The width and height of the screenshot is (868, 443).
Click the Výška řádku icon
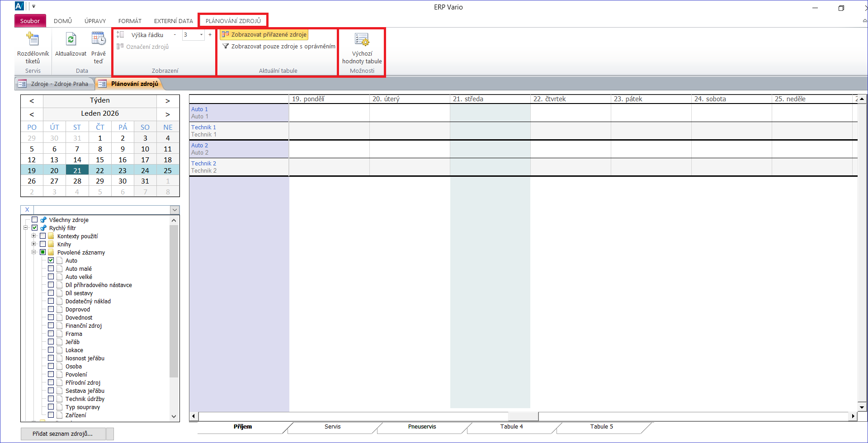(120, 34)
